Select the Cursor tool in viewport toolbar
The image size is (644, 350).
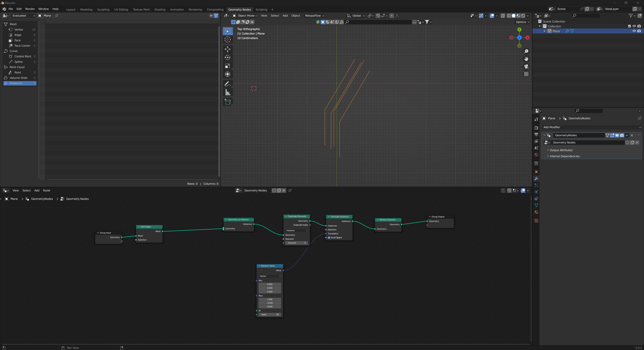coord(228,40)
